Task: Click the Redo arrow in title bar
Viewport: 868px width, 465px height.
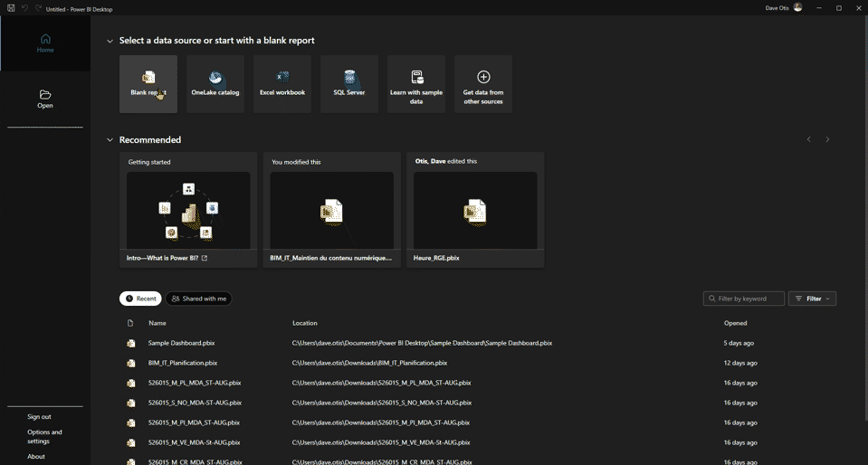Action: (x=38, y=8)
